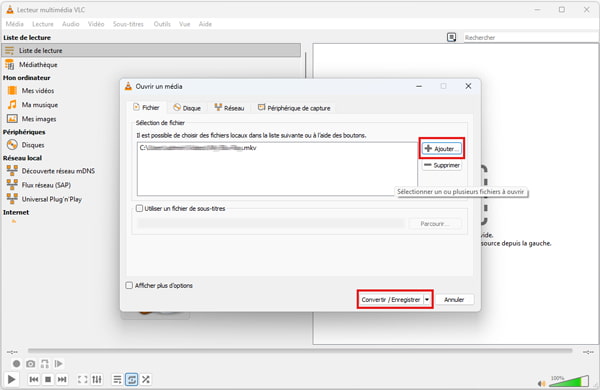Select Liste de lecture in the sidebar

[x=151, y=51]
